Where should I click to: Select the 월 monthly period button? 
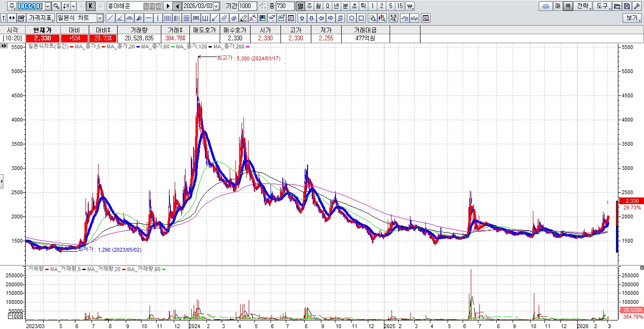point(318,6)
